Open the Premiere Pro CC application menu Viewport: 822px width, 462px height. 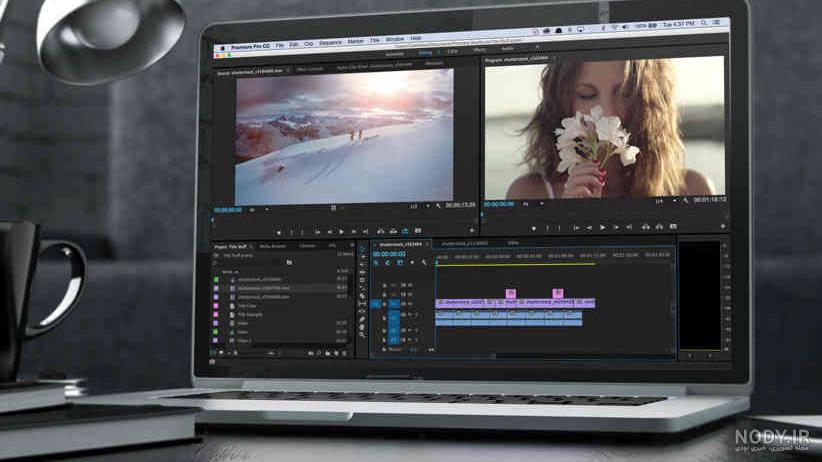(250, 47)
